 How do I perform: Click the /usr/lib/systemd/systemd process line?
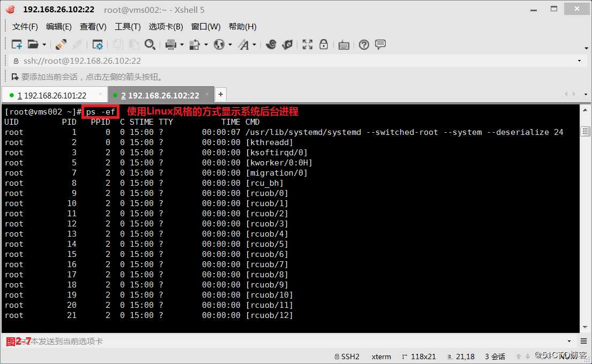pyautogui.click(x=284, y=132)
